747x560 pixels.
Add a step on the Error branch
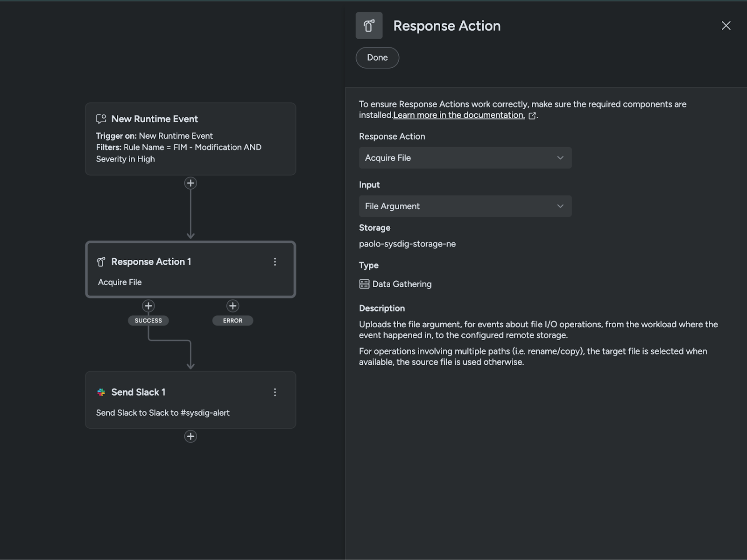point(233,306)
